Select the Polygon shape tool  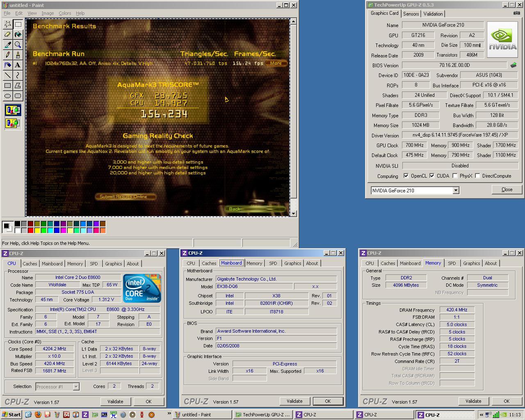coord(18,85)
